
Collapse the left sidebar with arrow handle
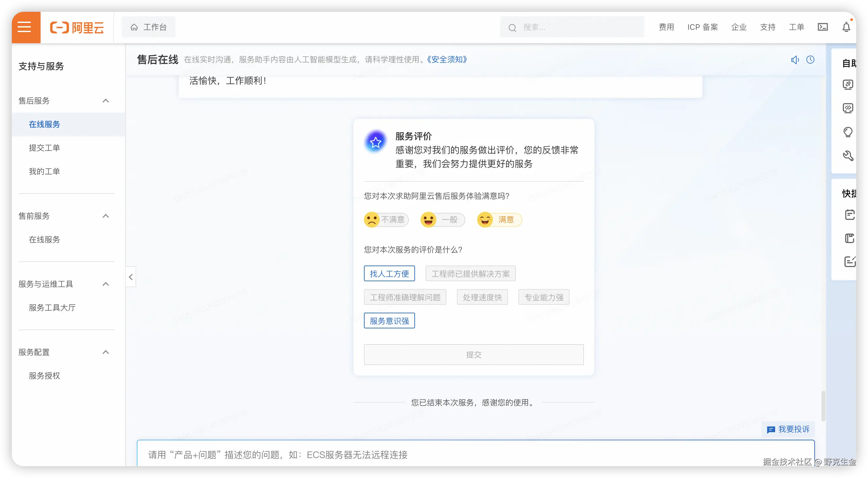point(131,277)
